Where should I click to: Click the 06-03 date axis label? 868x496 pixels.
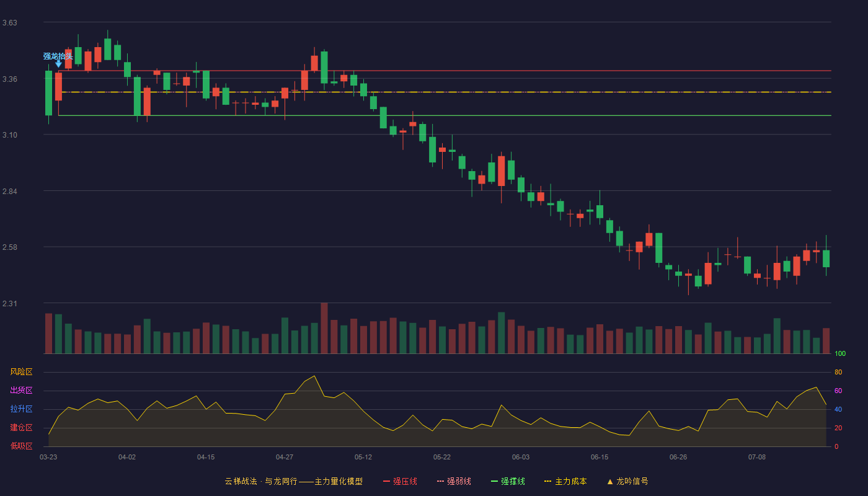pos(521,457)
